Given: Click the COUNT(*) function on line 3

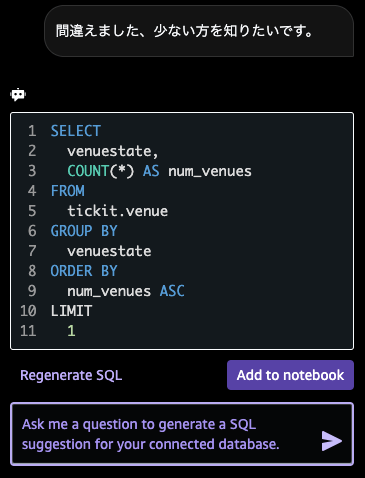Looking at the screenshot, I should [101, 171].
